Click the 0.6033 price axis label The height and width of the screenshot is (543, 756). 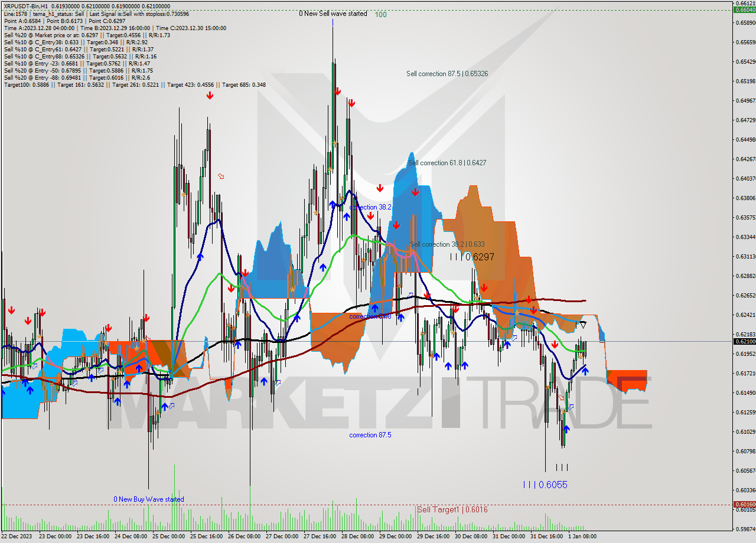click(745, 490)
